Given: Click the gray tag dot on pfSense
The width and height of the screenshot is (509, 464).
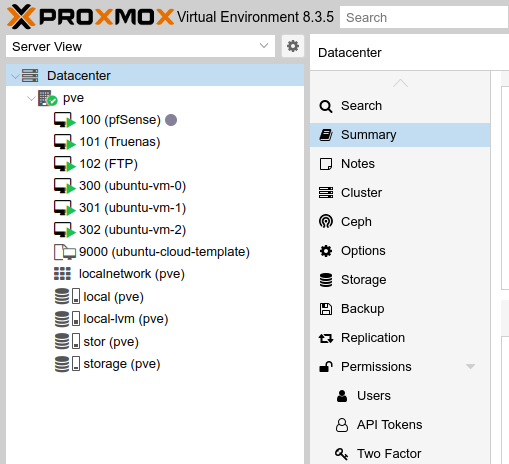Looking at the screenshot, I should 171,120.
